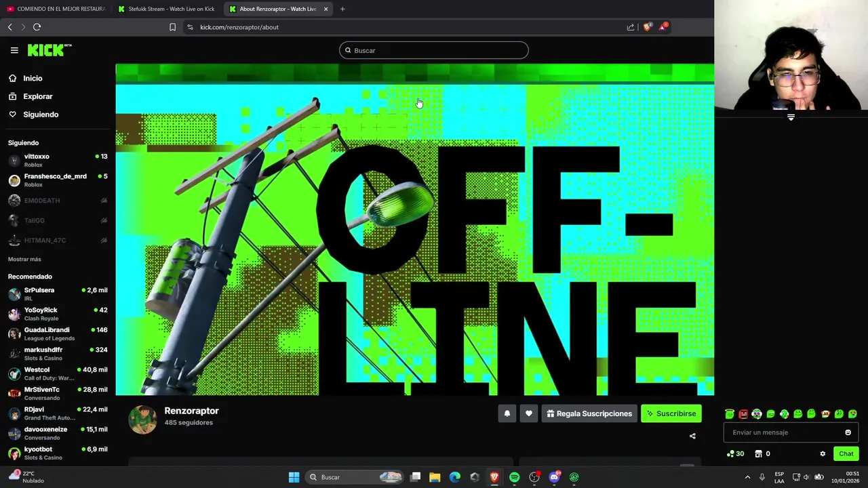868x488 pixels.
Task: Open the hamburger sidebar menu
Action: point(14,50)
